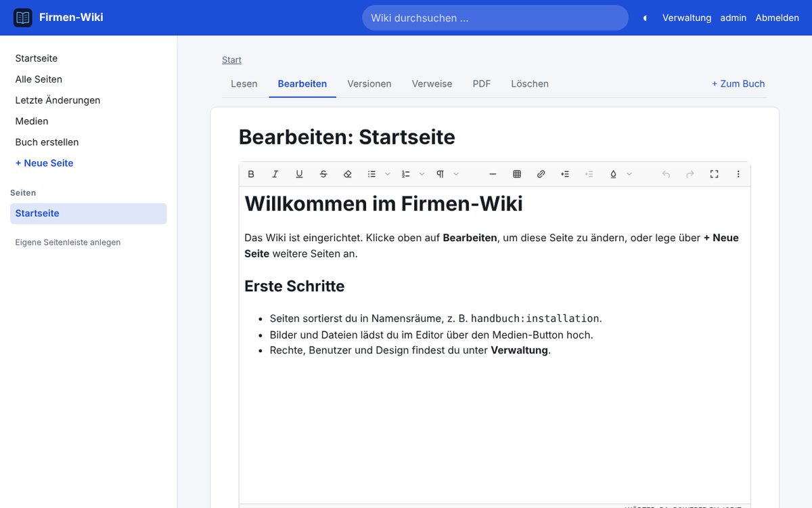Viewport: 812px width, 508px height.
Task: Decrease indent of the text
Action: 589,174
